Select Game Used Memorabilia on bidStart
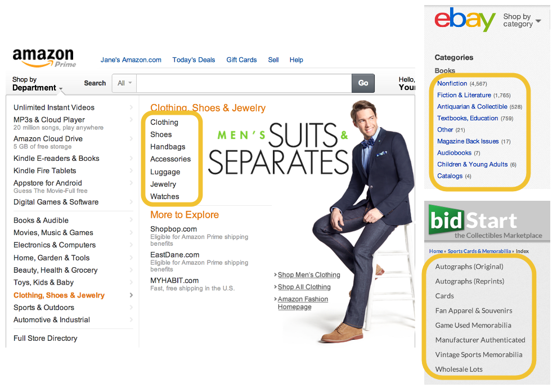Viewport: 557px width, 392px height. pos(473,325)
